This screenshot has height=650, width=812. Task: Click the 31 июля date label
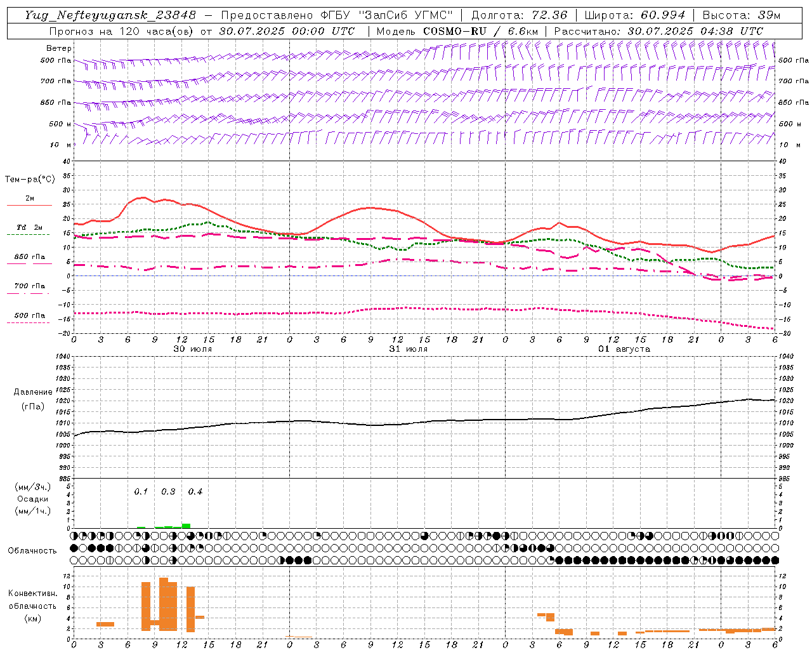(x=409, y=349)
